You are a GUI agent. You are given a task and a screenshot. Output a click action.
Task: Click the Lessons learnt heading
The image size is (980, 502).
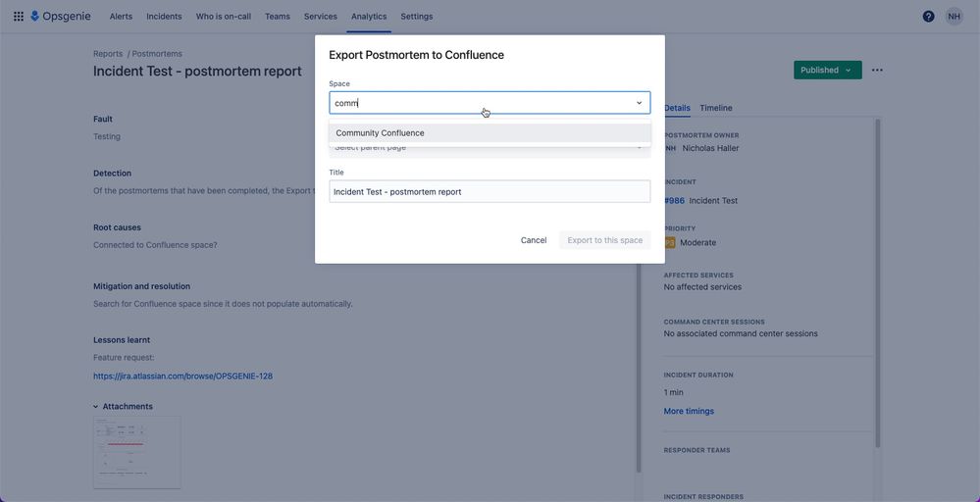tap(122, 339)
